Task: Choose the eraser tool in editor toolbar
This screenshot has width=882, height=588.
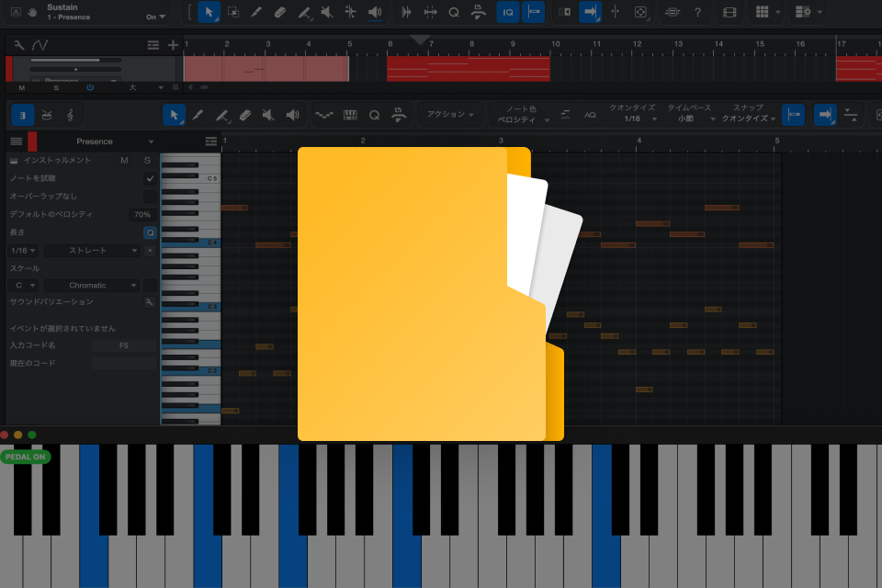Action: pos(244,116)
